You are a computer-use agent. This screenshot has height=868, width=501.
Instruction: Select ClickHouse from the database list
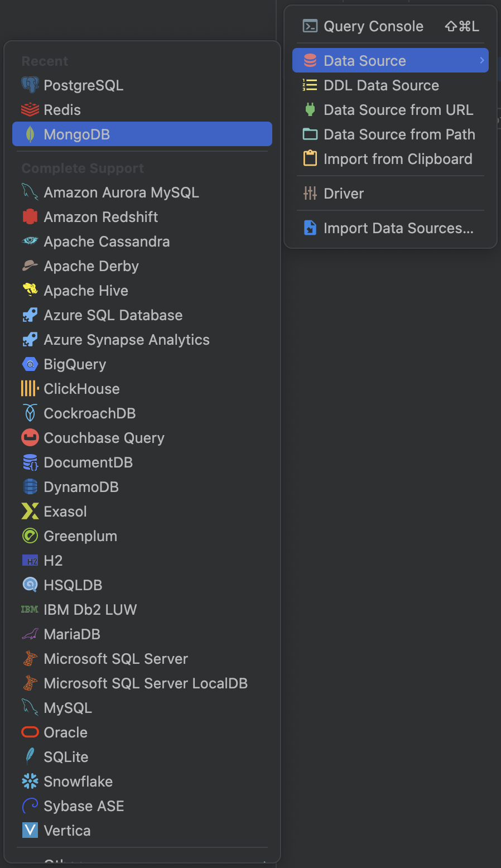point(81,389)
